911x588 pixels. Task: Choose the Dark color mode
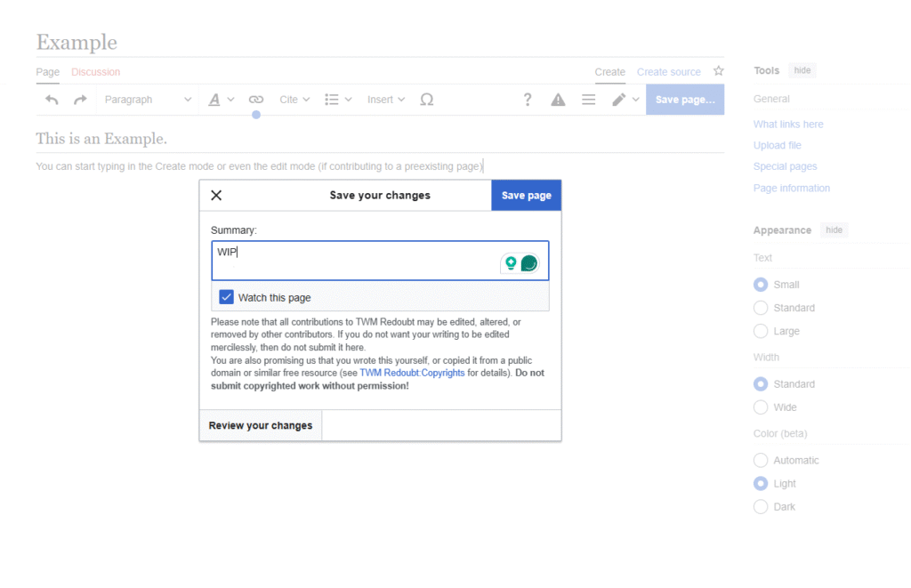(x=761, y=507)
